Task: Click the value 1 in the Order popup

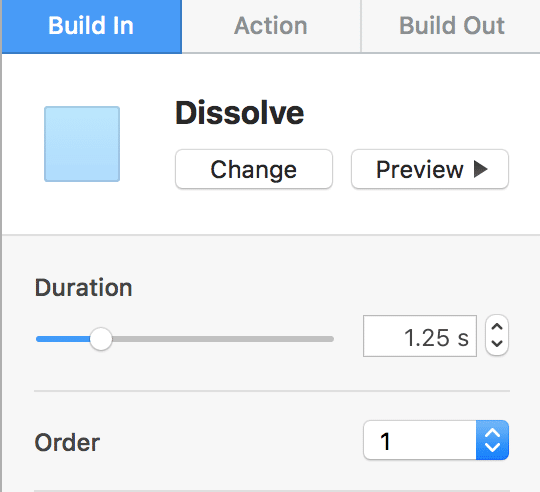Action: click(x=385, y=441)
